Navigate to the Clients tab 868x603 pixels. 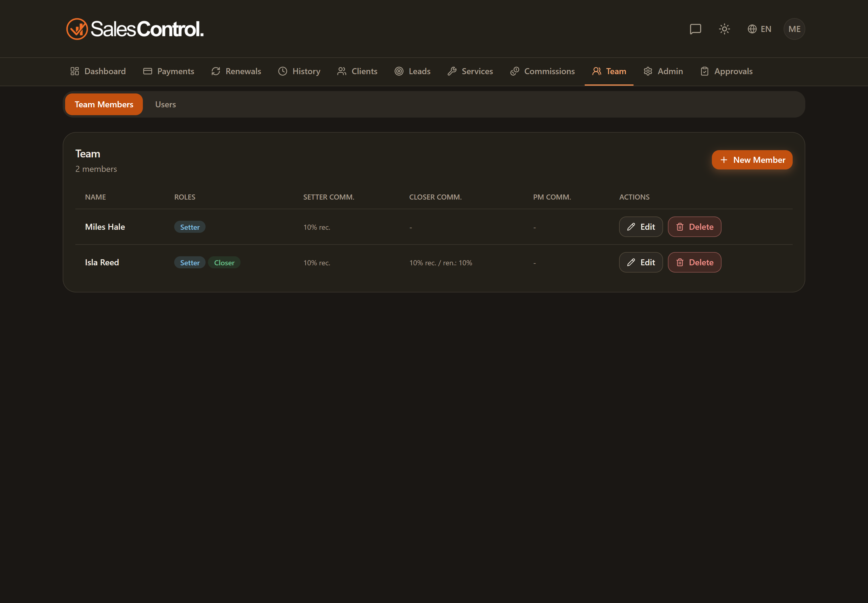coord(357,71)
